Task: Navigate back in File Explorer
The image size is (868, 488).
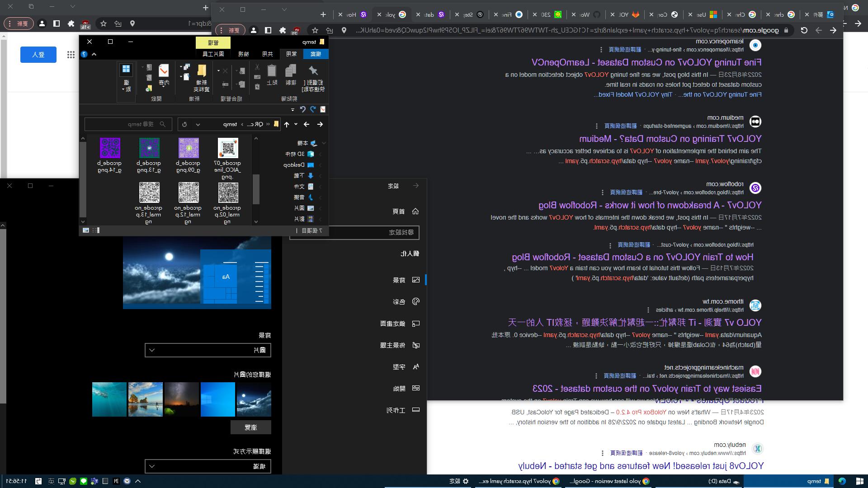Action: click(320, 124)
